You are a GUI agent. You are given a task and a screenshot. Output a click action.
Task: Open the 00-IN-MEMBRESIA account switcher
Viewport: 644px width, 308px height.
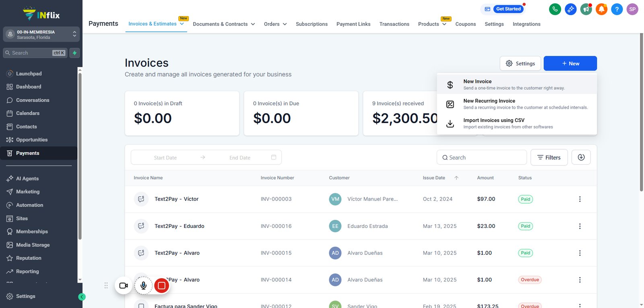41,34
